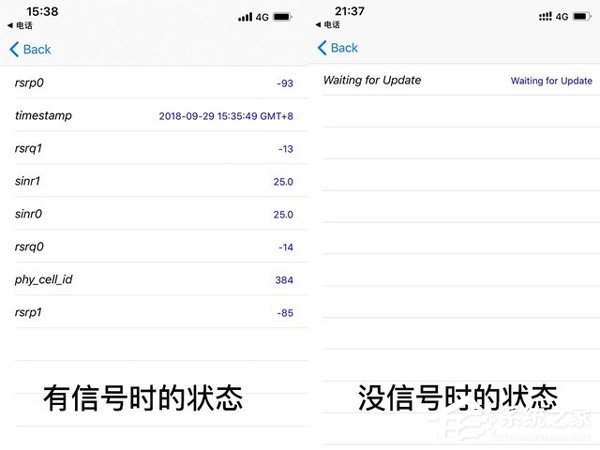600x450 pixels.
Task: Tap the 电话 return link under 15:38
Action: tap(20, 25)
